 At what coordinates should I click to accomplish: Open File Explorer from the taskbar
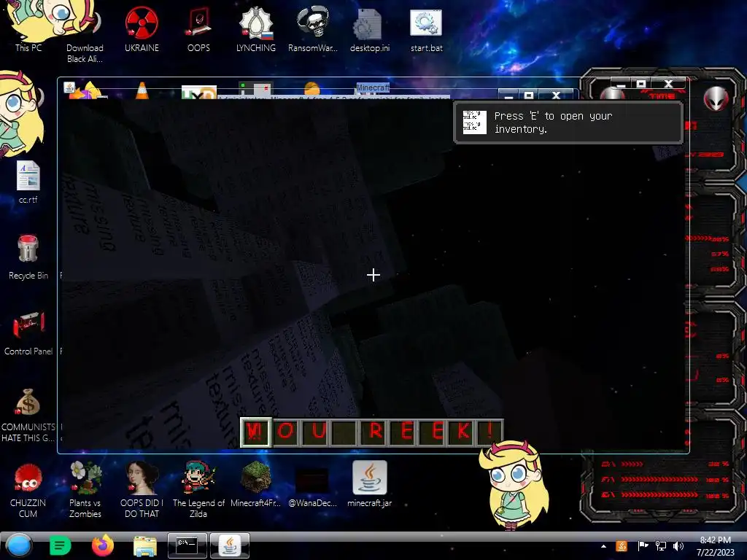[x=145, y=546]
